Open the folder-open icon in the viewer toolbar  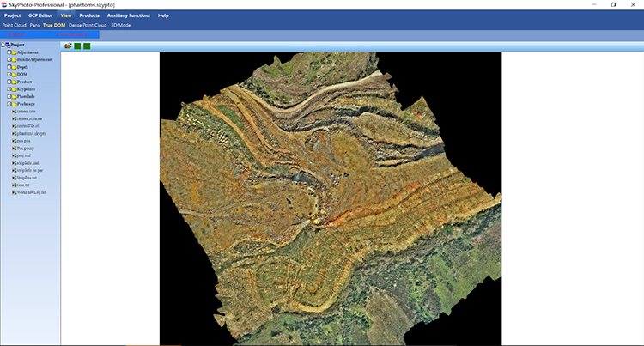coord(68,46)
